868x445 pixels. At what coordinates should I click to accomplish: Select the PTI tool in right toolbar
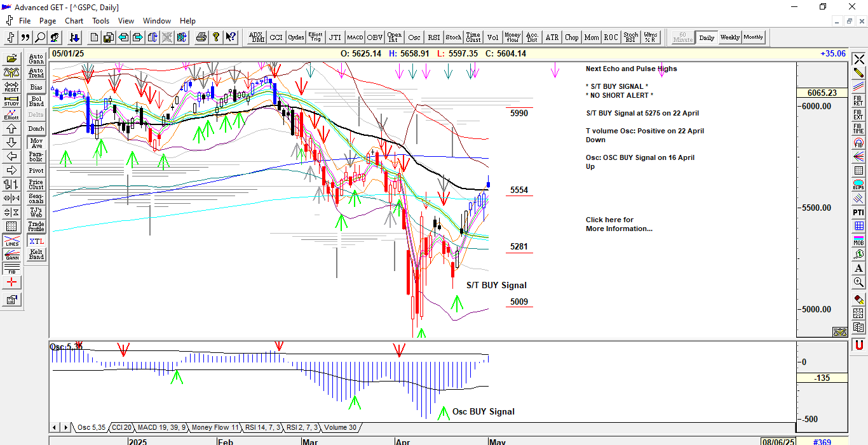click(x=858, y=212)
